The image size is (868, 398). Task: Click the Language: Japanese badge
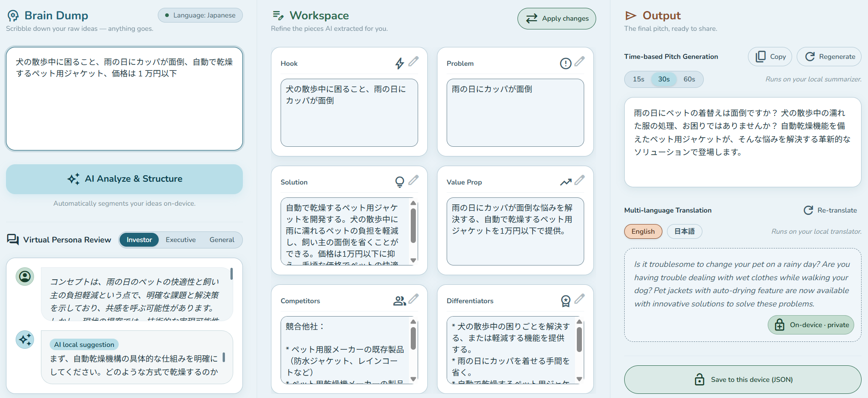[200, 15]
